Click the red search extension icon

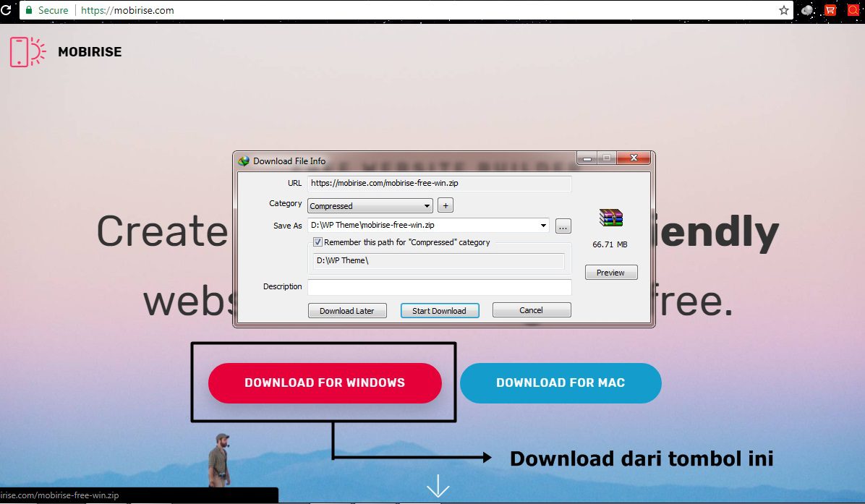point(853,10)
